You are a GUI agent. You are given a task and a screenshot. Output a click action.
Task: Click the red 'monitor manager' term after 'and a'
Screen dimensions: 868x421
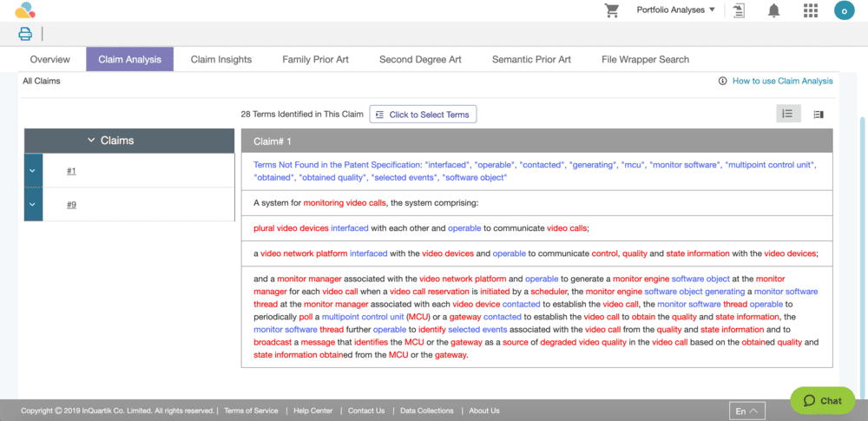click(x=309, y=279)
